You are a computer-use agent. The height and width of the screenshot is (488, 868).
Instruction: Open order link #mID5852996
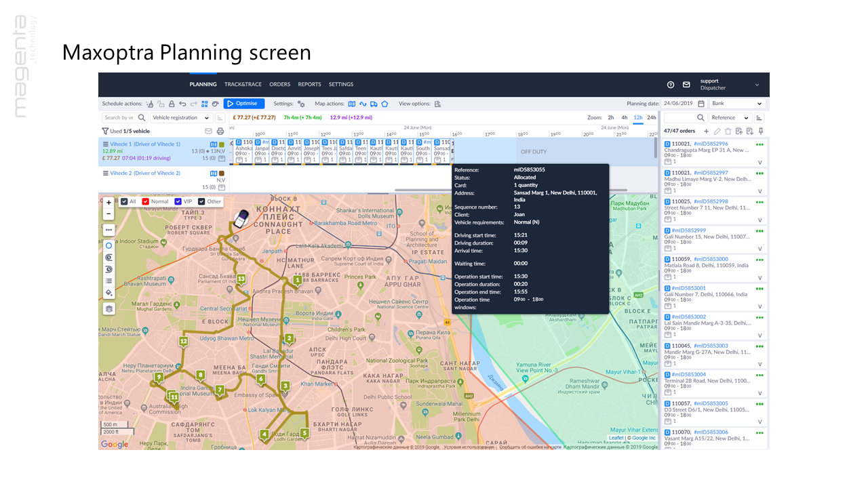pyautogui.click(x=711, y=144)
